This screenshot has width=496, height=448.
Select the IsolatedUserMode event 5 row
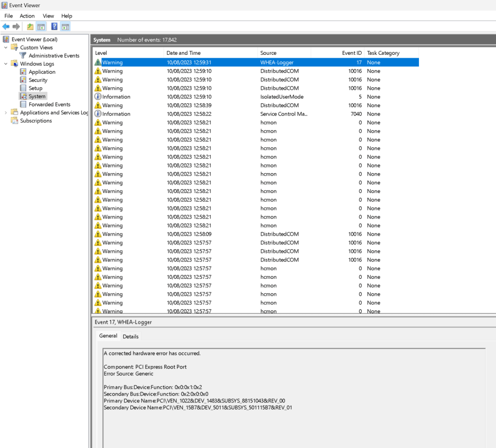click(256, 96)
